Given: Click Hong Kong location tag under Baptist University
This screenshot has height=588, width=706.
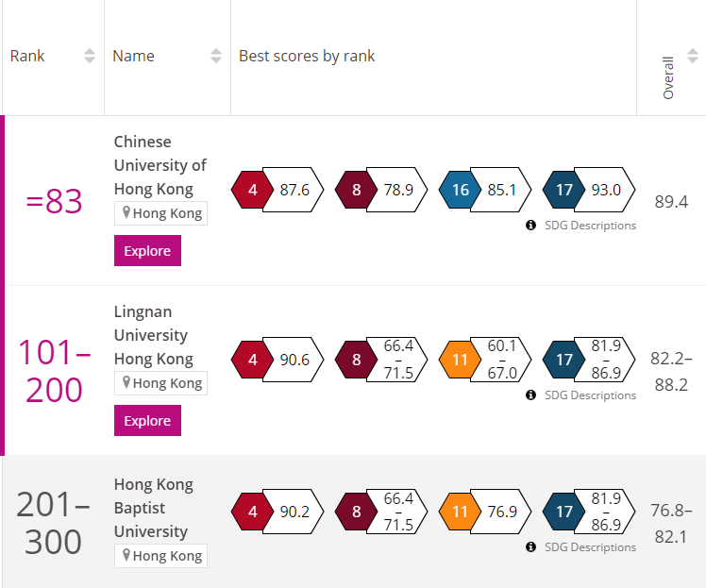Looking at the screenshot, I should (x=160, y=556).
